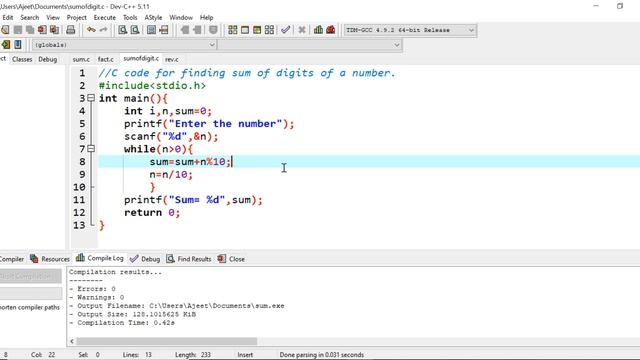This screenshot has width=640, height=360.
Task: Click the Back navigation arrow in toolbar
Action: pos(184,30)
